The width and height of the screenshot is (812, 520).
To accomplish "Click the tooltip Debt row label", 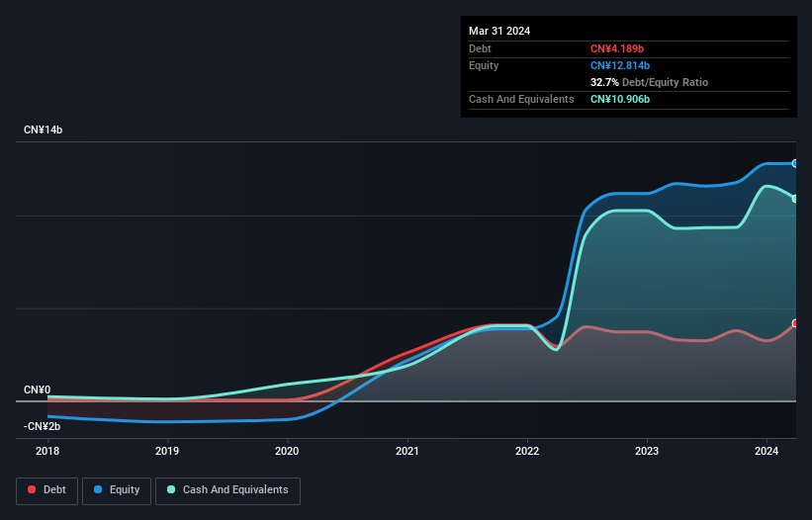I will coord(480,48).
